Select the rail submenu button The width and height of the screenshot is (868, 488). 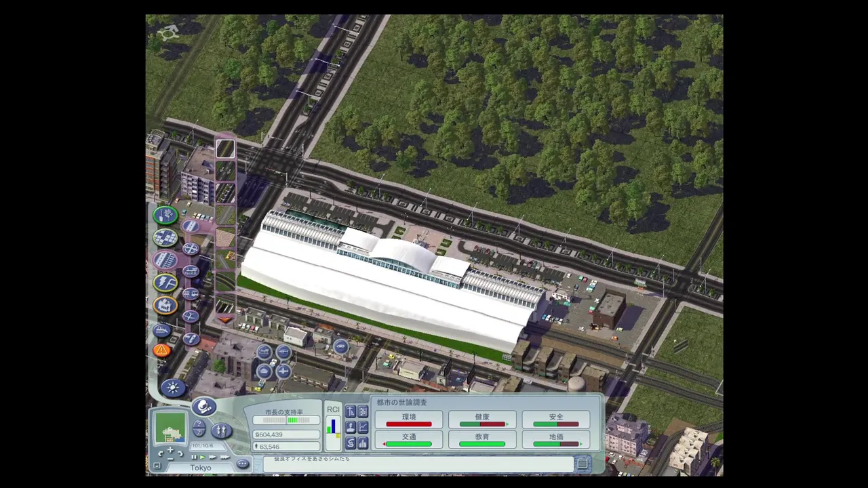click(x=191, y=272)
